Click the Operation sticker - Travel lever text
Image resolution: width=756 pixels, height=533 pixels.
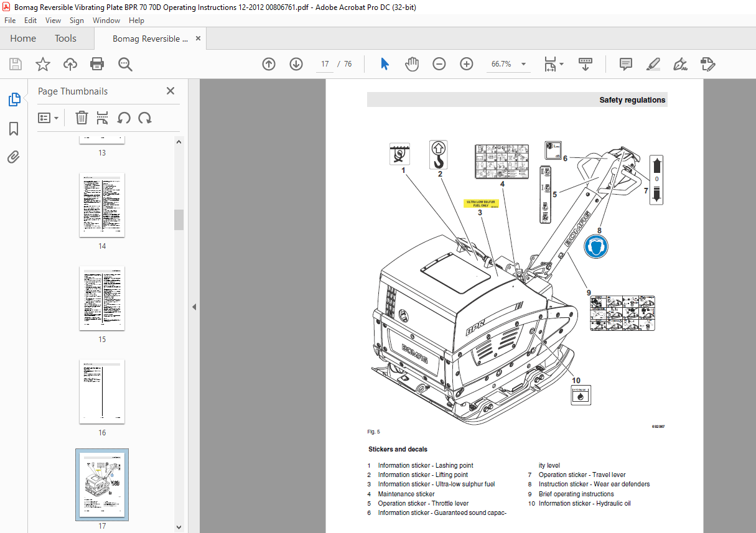(582, 475)
